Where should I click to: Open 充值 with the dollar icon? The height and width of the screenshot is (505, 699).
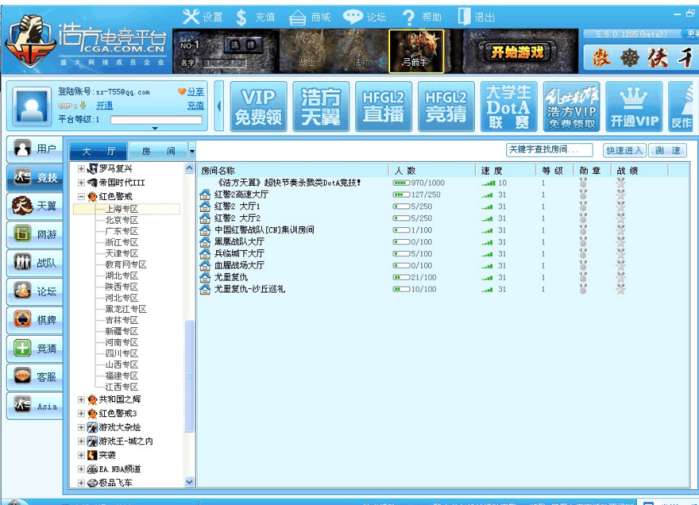point(255,17)
